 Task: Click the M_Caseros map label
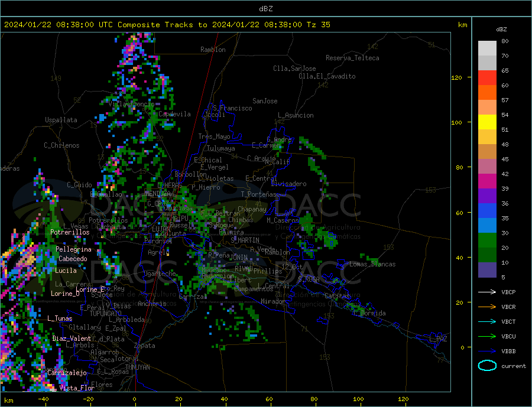[x=283, y=220]
